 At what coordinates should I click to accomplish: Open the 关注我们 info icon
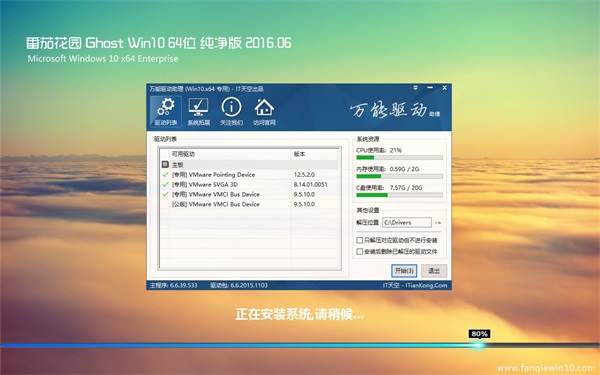click(x=232, y=111)
